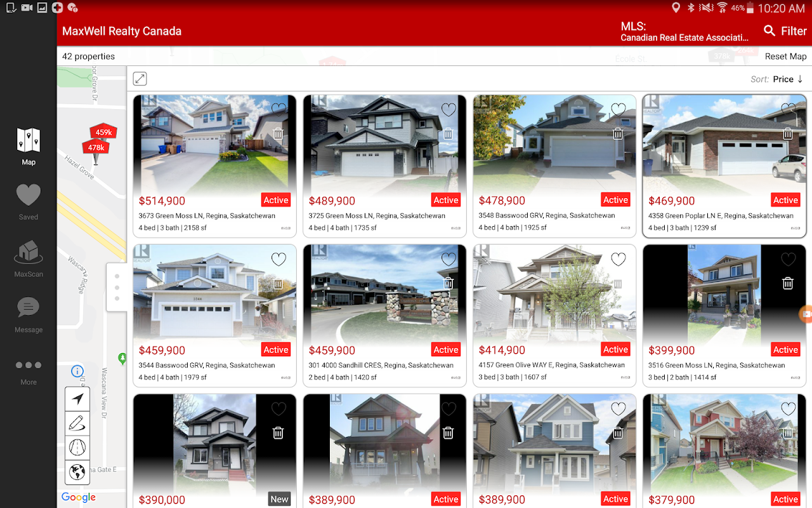Favorite the $399,900 Green Moss listing

coord(788,259)
